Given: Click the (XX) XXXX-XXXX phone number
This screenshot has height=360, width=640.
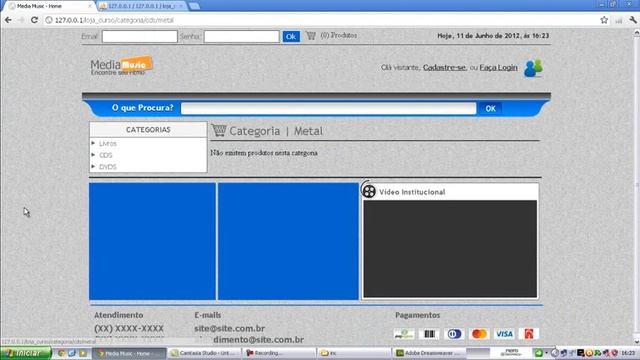Looking at the screenshot, I should [x=129, y=328].
